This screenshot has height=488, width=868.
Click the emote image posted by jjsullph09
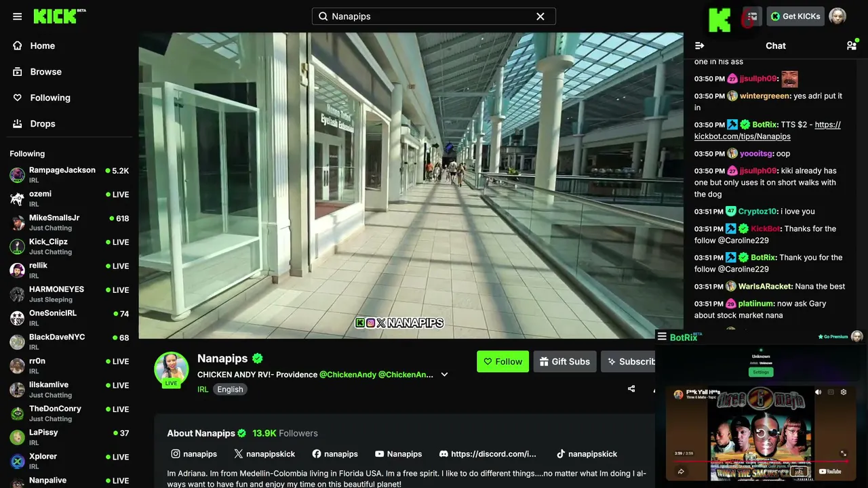[x=789, y=79]
